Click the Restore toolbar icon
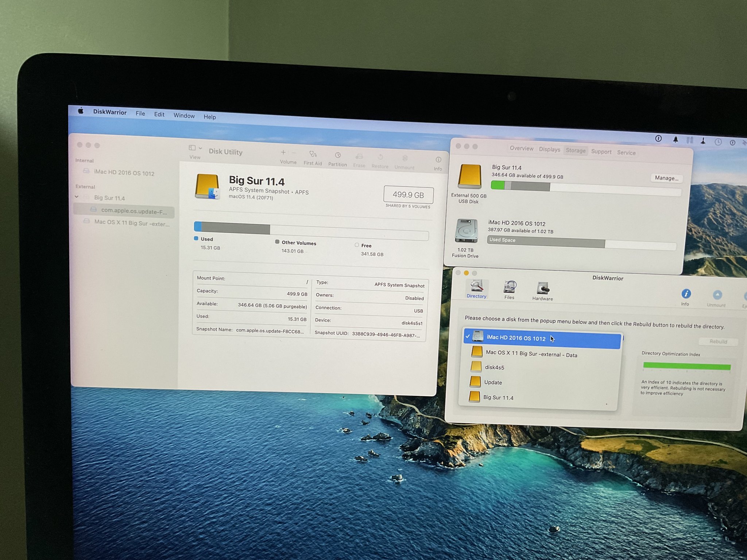This screenshot has width=747, height=560. [380, 157]
